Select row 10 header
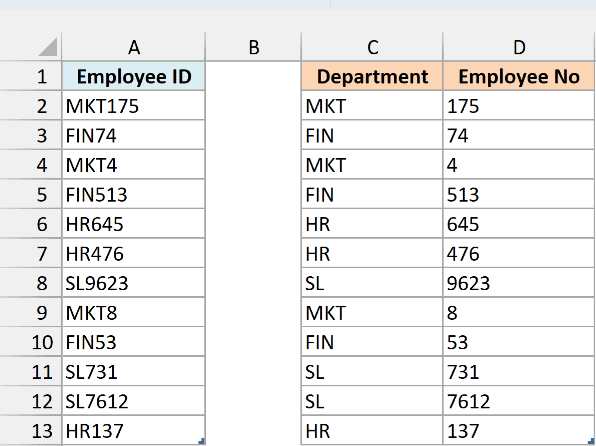596x446 pixels. point(30,342)
